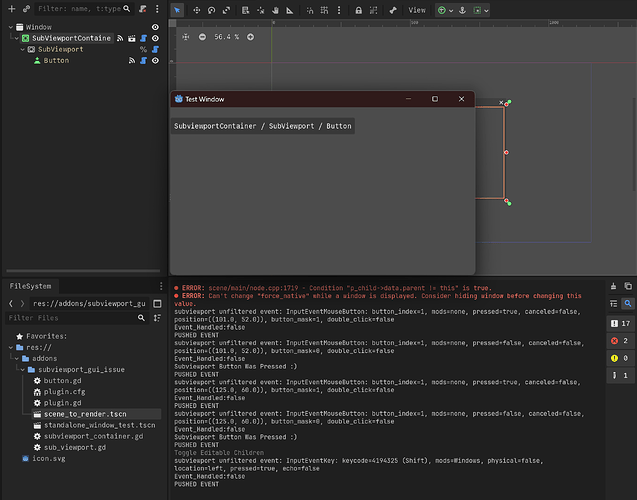This screenshot has height=500, width=637.
Task: Collapse the subviewport_gui_issue folder
Action: point(20,369)
